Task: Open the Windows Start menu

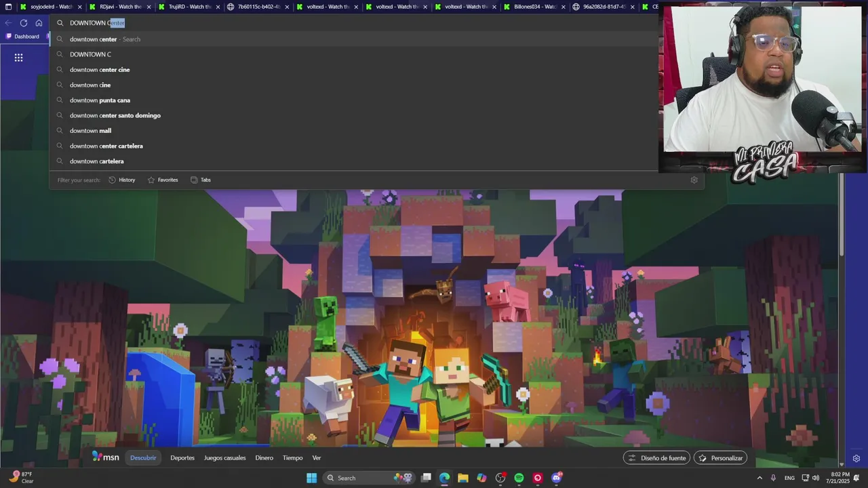Action: pyautogui.click(x=311, y=478)
